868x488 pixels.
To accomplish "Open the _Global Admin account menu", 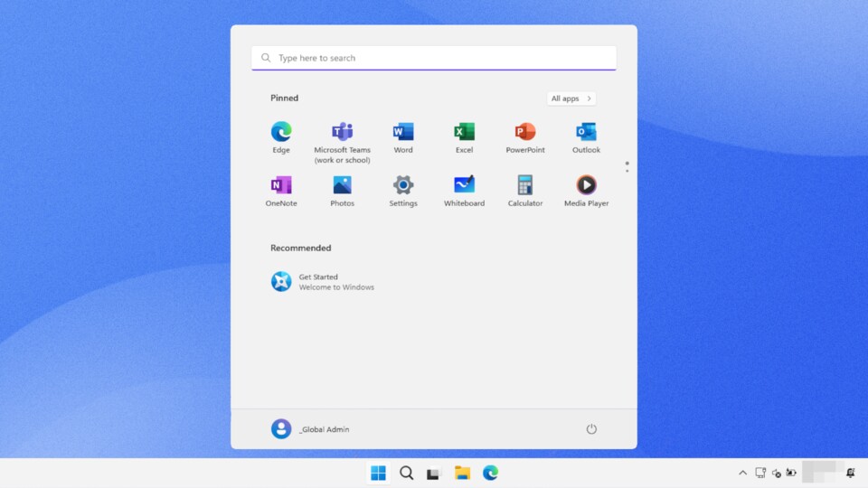I will coord(310,428).
